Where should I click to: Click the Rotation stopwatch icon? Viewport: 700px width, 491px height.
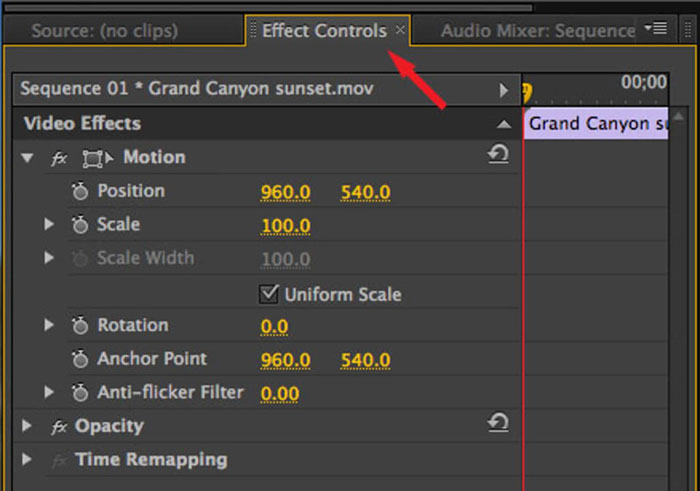(80, 326)
